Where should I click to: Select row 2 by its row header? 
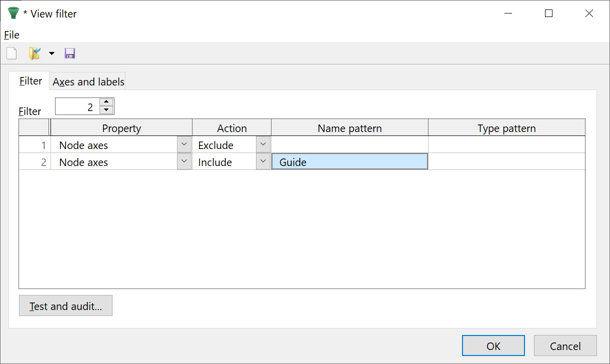34,162
